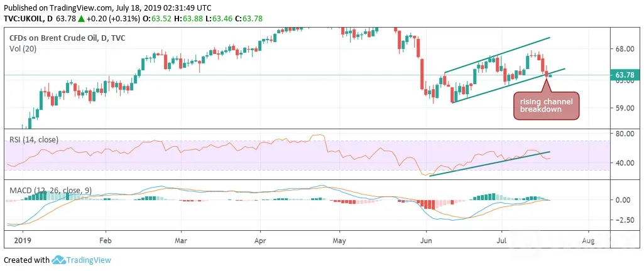Click the MACD -2.50 scale value
The width and height of the screenshot is (644, 271).
(625, 220)
